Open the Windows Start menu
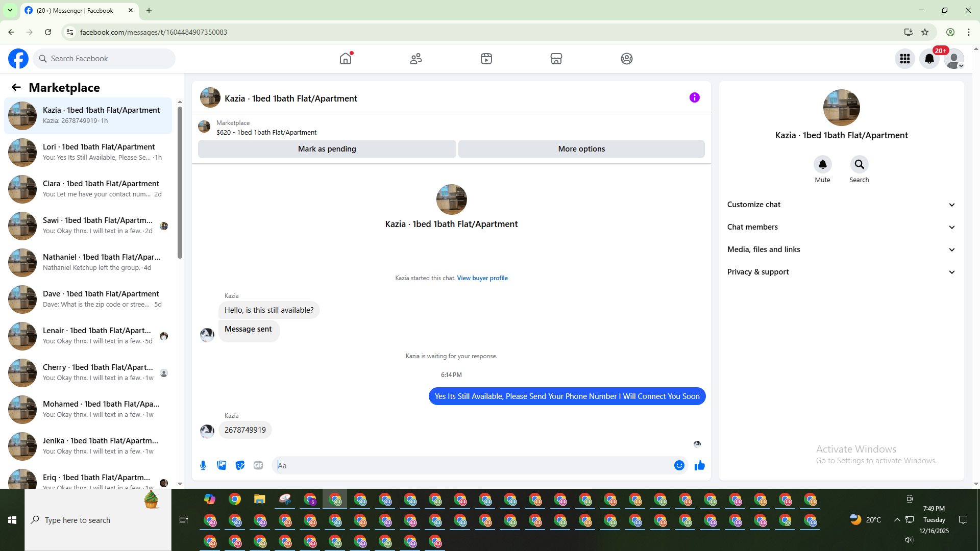 [x=12, y=520]
